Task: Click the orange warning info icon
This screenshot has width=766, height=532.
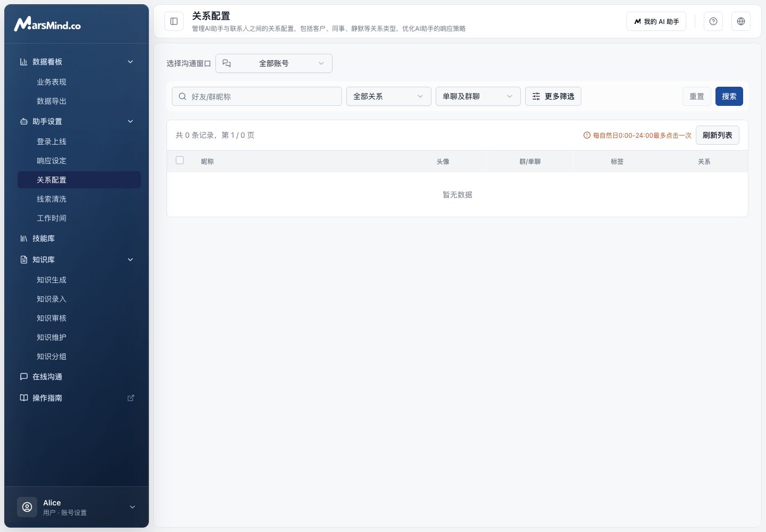Action: click(x=587, y=135)
